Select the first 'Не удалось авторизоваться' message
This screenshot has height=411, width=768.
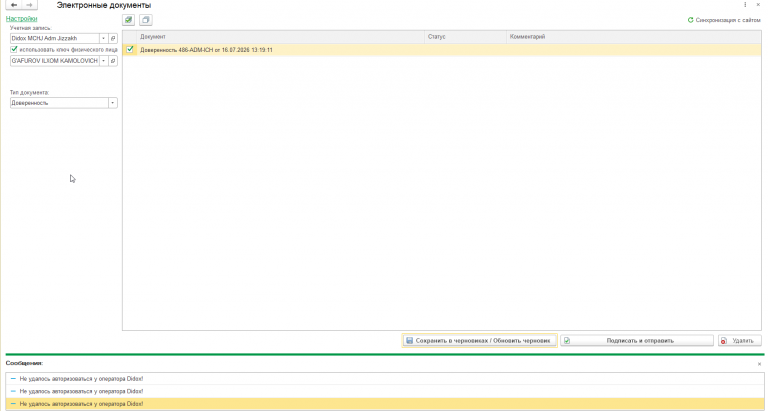point(384,379)
